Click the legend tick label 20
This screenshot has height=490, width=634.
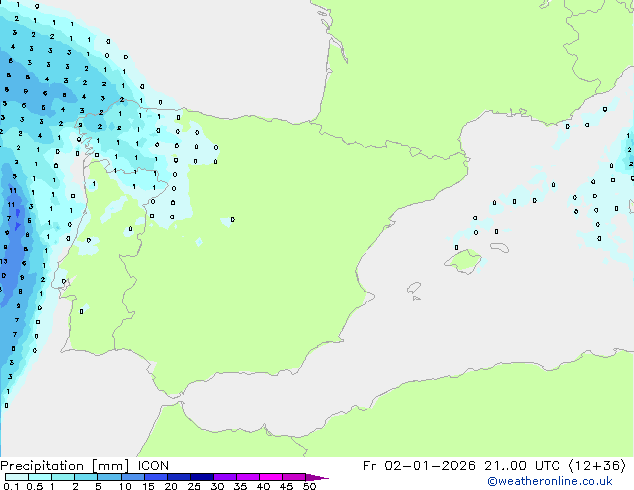coord(171,487)
